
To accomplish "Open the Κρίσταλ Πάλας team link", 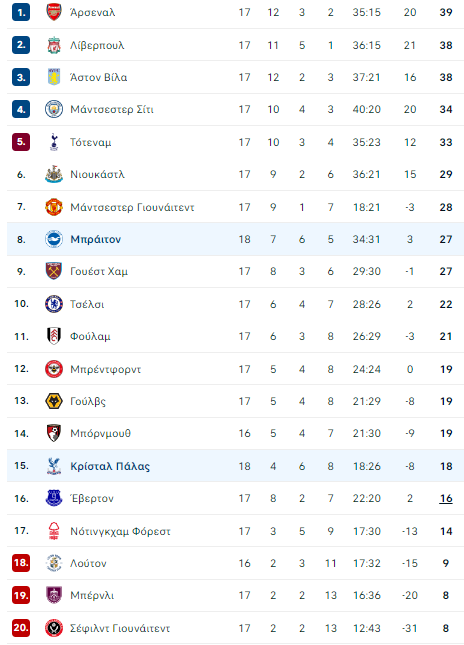I will coord(110,466).
